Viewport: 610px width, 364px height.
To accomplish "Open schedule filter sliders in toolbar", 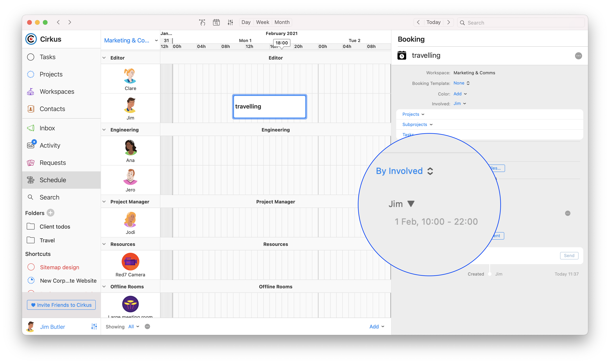I will (230, 22).
